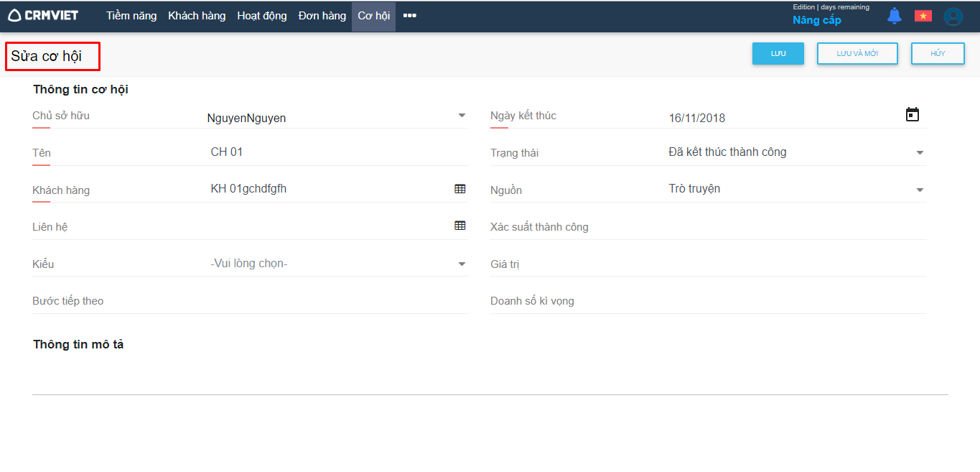The width and height of the screenshot is (980, 472).
Task: Expand the Nguồn dropdown
Action: [920, 190]
